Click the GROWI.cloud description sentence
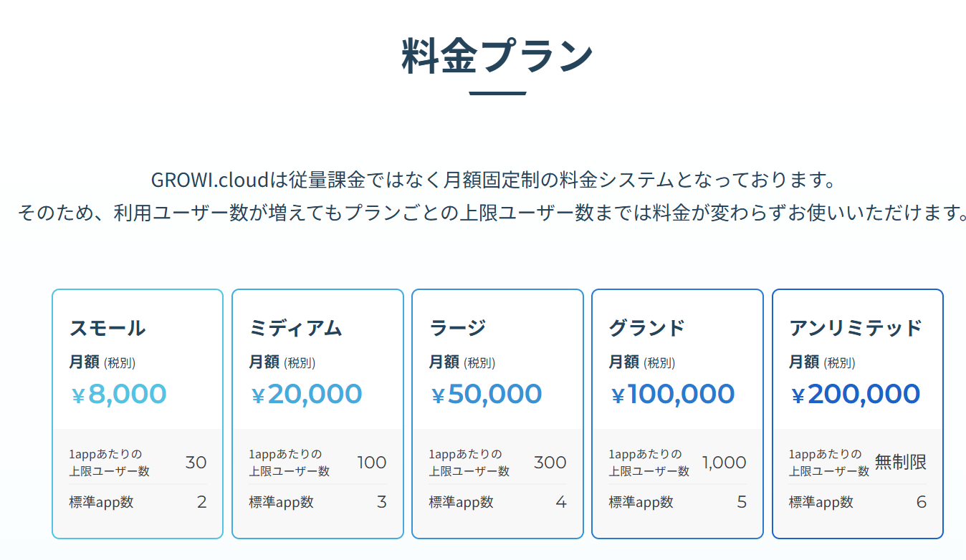This screenshot has height=560, width=966. click(x=494, y=179)
